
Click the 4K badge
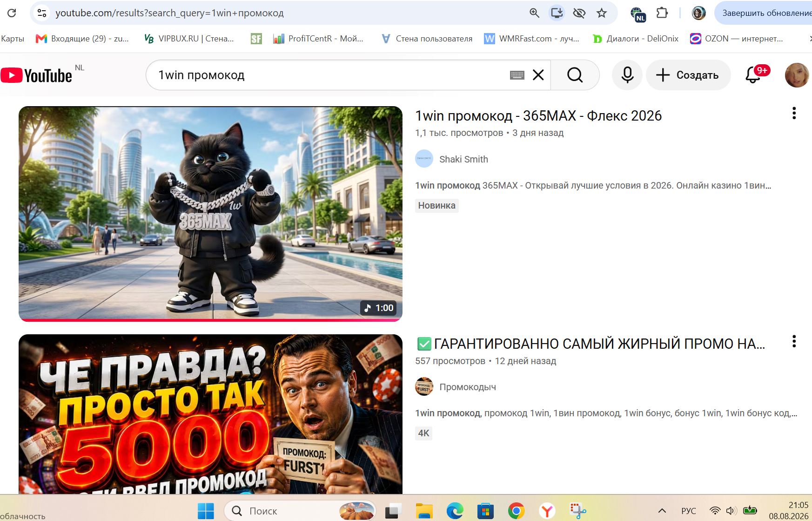click(x=423, y=433)
